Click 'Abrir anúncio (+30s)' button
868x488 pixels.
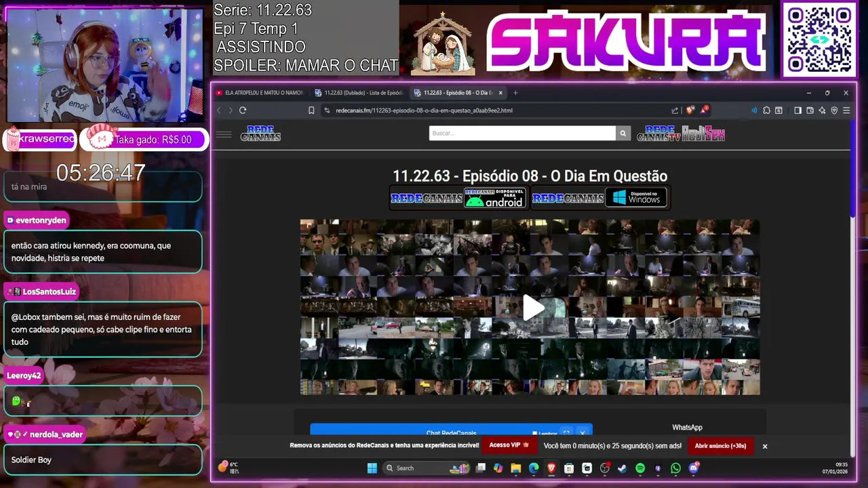tap(720, 446)
